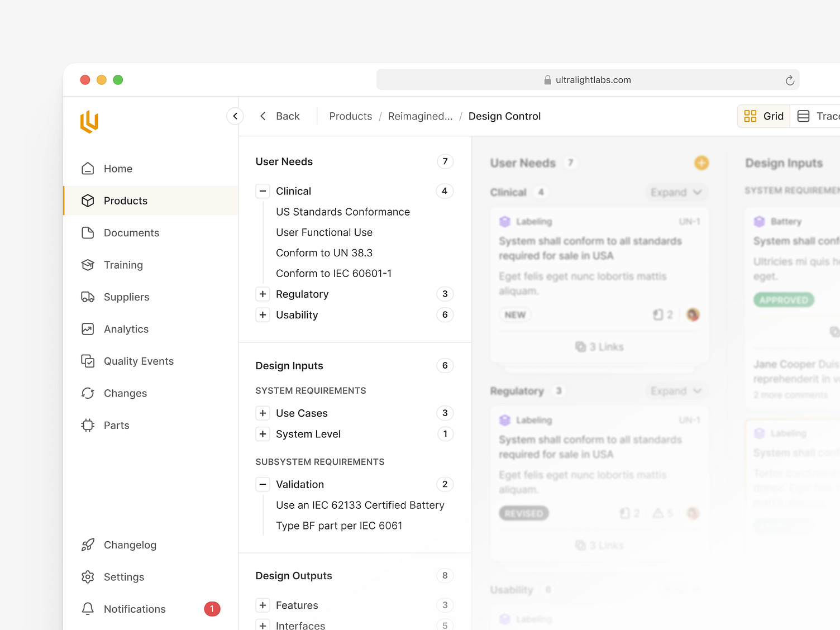Viewport: 840px width, 630px height.
Task: Select User Functional Use item
Action: pyautogui.click(x=324, y=232)
